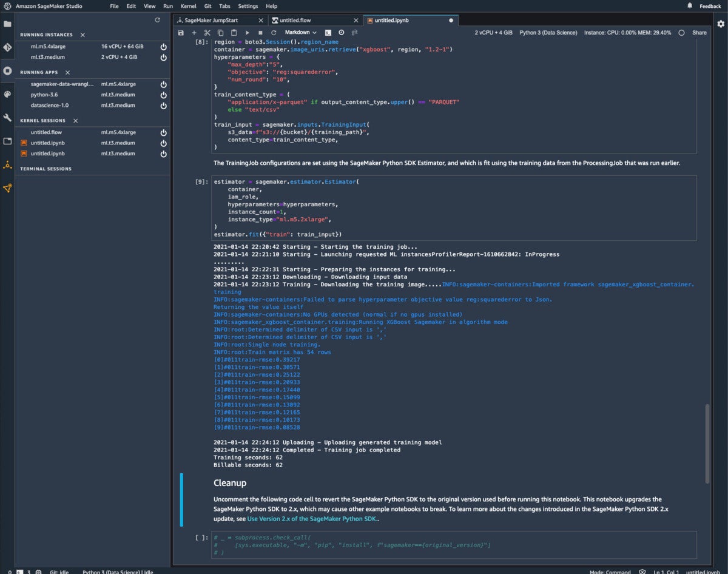The image size is (728, 574).
Task: Close the untitled.flow tab
Action: pos(355,20)
